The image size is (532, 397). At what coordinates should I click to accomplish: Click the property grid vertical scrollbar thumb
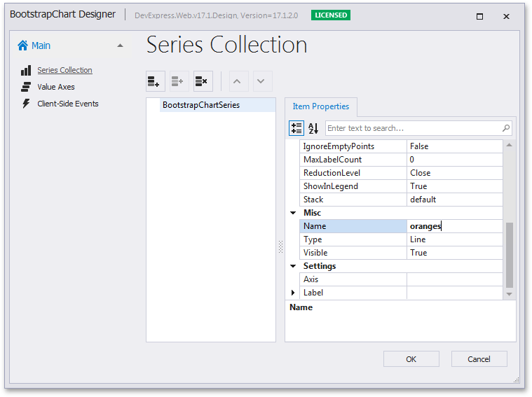[510, 255]
